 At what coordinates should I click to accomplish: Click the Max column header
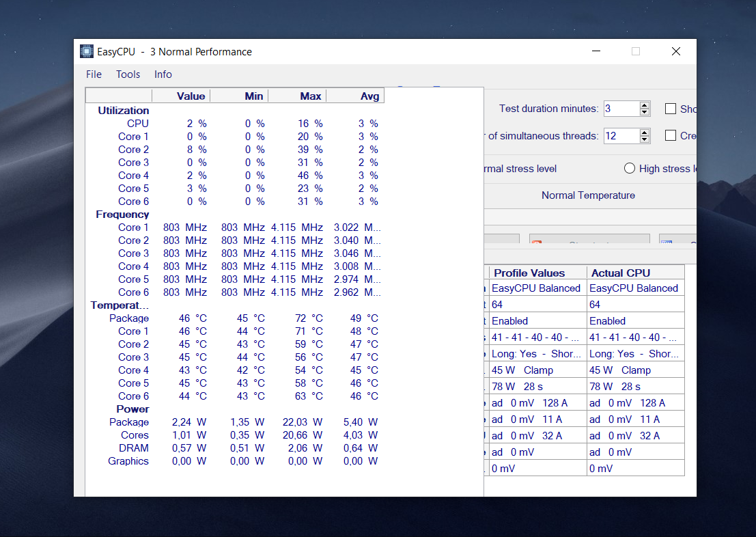[x=297, y=96]
